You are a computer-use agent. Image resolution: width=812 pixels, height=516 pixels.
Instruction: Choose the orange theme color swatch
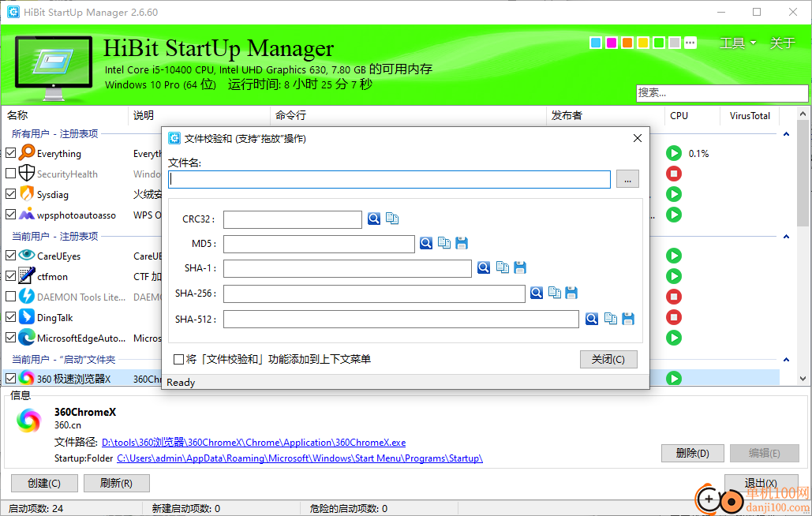pos(627,43)
